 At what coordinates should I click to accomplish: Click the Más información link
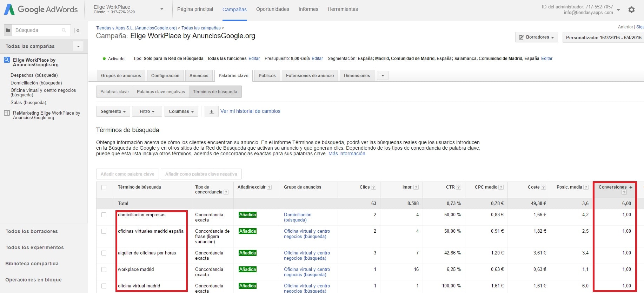click(x=347, y=154)
